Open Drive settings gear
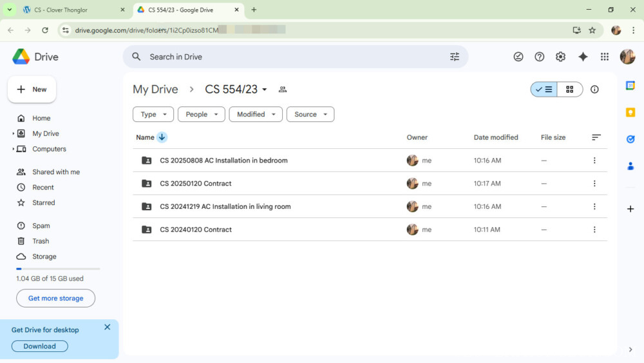644x363 pixels. point(560,57)
